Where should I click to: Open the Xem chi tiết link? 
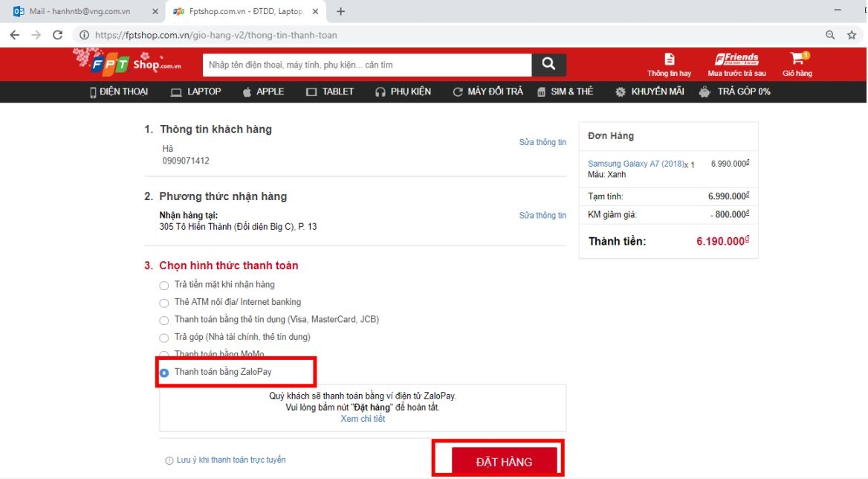click(363, 419)
